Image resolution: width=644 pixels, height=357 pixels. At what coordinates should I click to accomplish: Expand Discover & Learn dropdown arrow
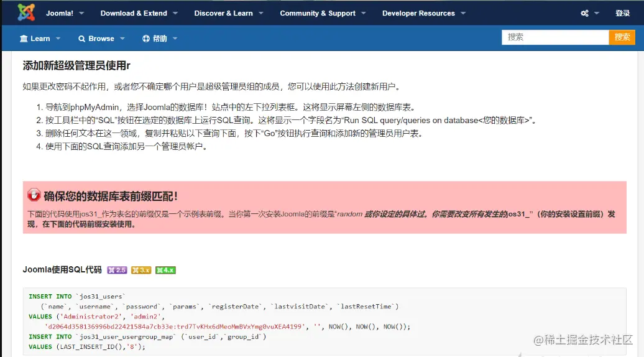(x=261, y=13)
